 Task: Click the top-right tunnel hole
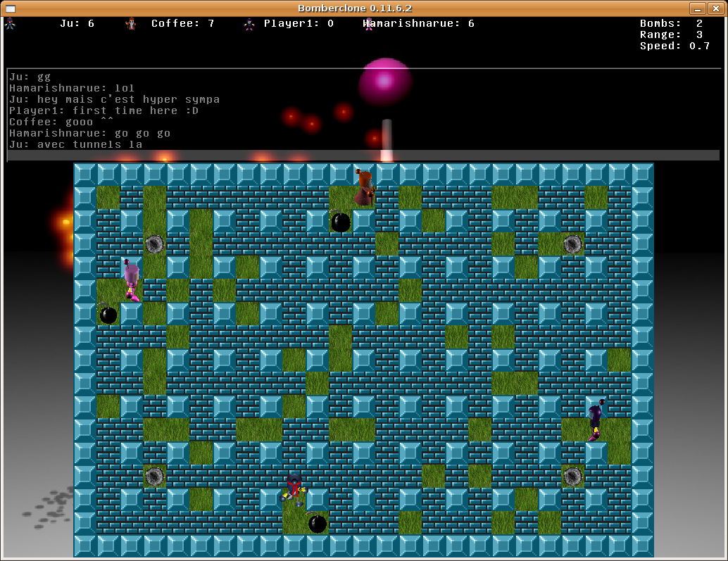(x=572, y=244)
